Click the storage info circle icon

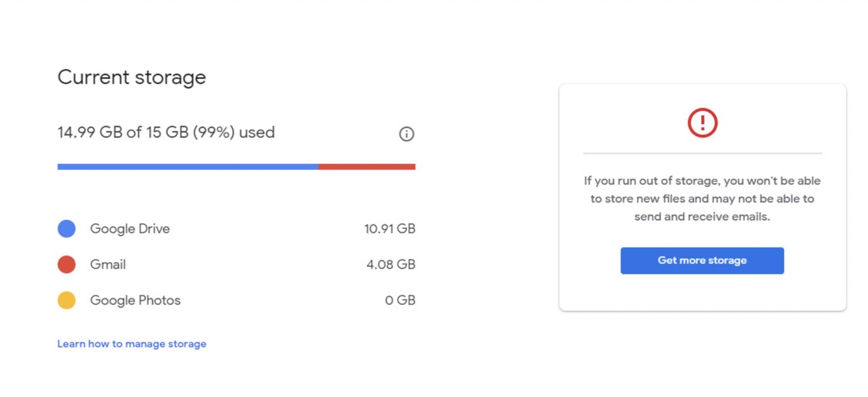tap(406, 134)
